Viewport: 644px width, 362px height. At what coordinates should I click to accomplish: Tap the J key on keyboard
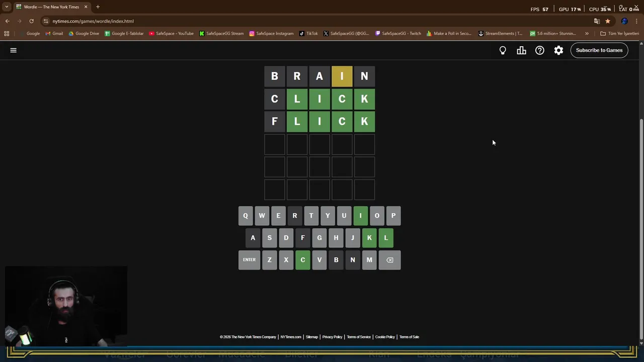[352, 238]
